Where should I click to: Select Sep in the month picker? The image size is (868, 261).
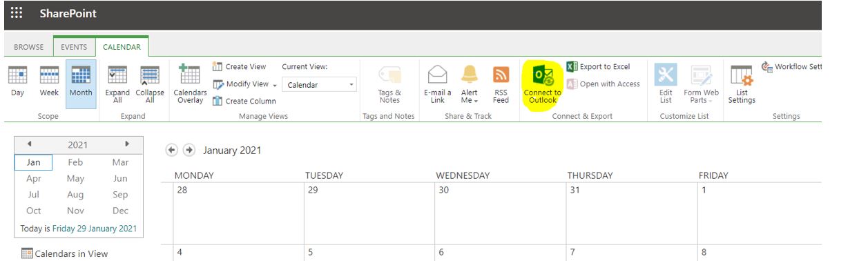(x=120, y=195)
